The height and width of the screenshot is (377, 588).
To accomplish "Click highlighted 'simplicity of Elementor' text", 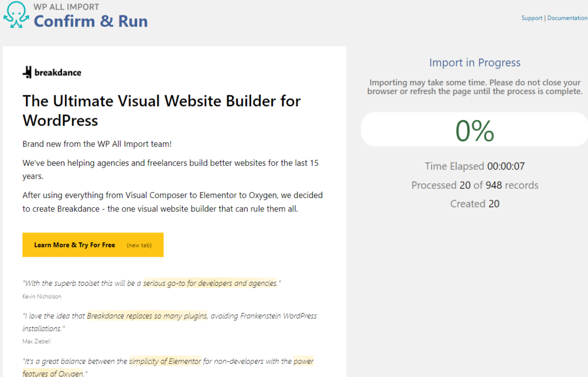I will coord(165,361).
